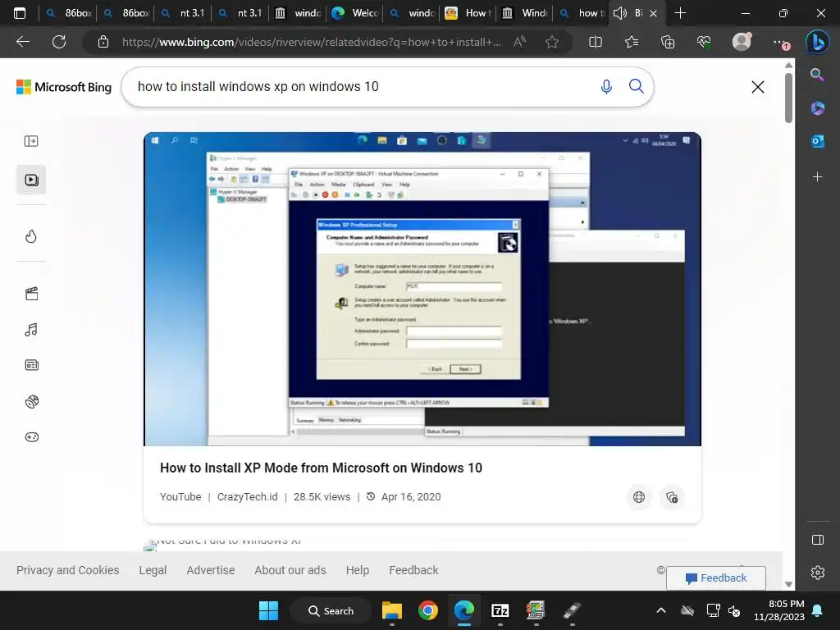Submit search with magnifier icon
This screenshot has height=630, width=840.
tap(636, 86)
